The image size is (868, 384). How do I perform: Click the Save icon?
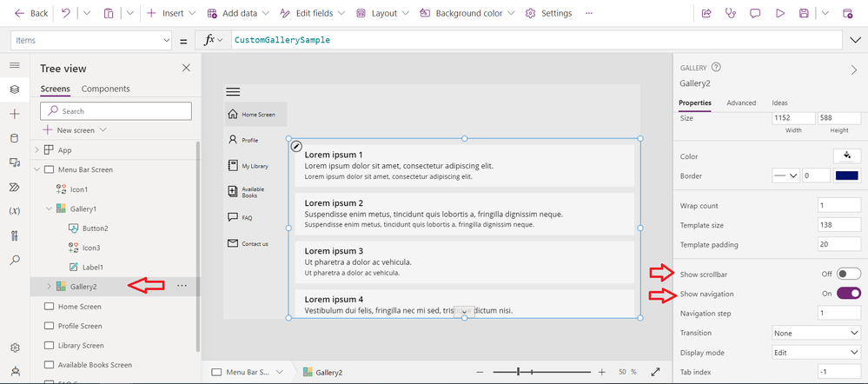tap(805, 13)
